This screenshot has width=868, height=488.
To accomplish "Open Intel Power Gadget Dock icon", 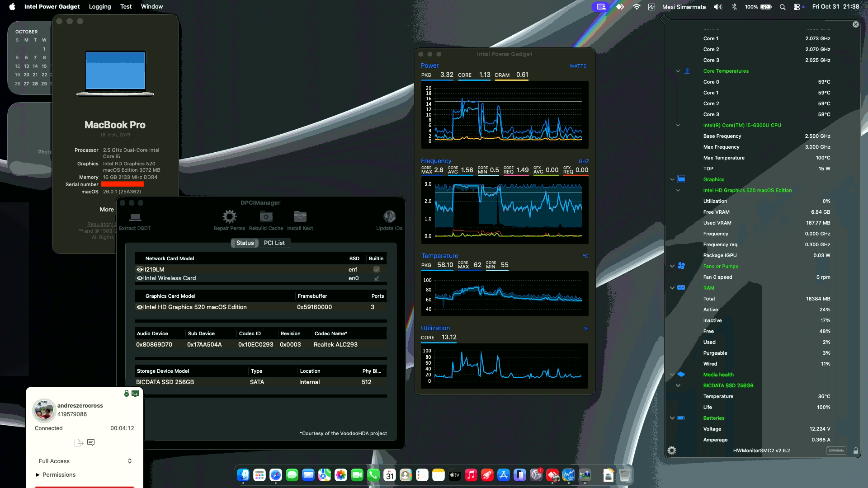I will tap(569, 475).
